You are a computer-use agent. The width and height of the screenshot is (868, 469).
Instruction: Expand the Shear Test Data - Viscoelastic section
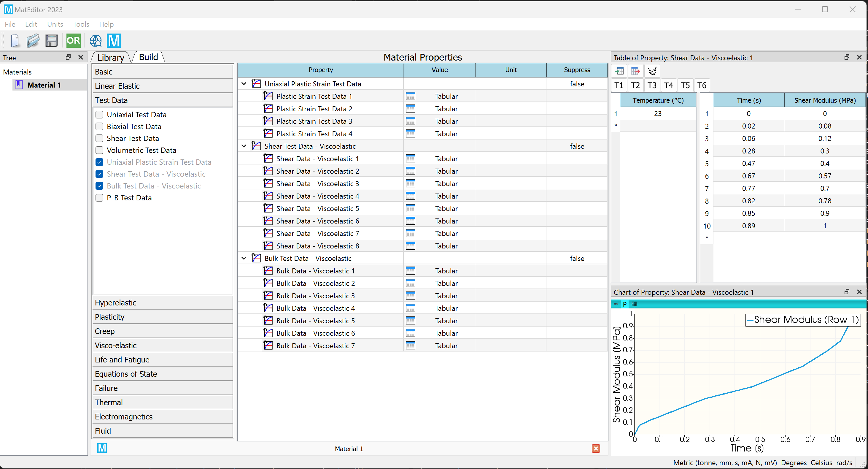click(244, 146)
